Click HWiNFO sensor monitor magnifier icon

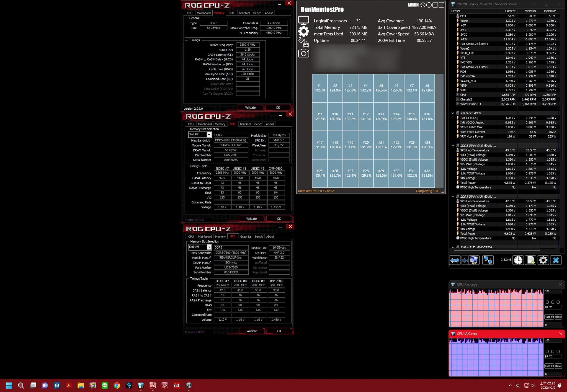tap(473, 260)
